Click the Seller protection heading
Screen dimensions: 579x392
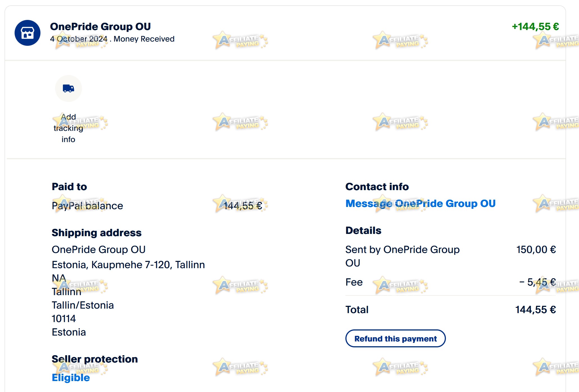(x=95, y=359)
